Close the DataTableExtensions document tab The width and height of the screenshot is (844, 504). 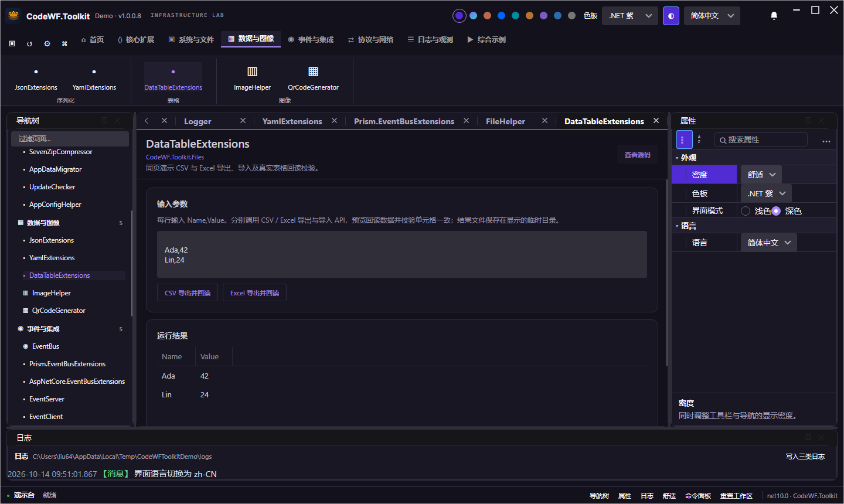tap(656, 121)
